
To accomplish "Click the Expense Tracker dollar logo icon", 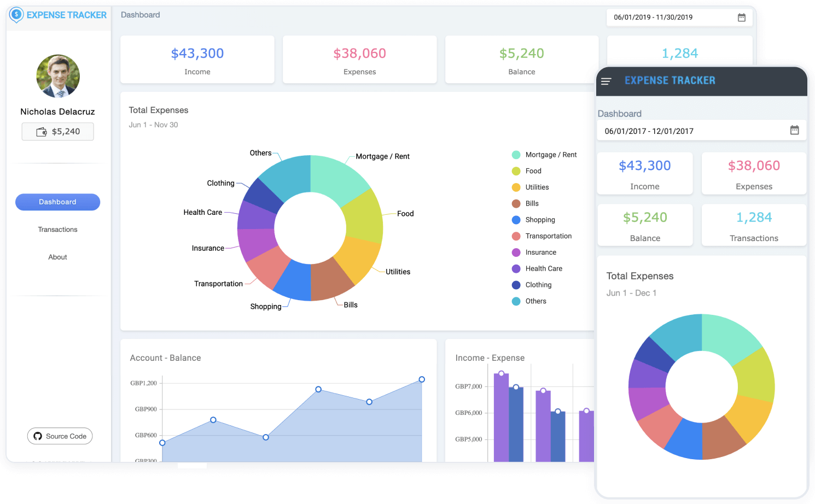I will click(x=16, y=15).
